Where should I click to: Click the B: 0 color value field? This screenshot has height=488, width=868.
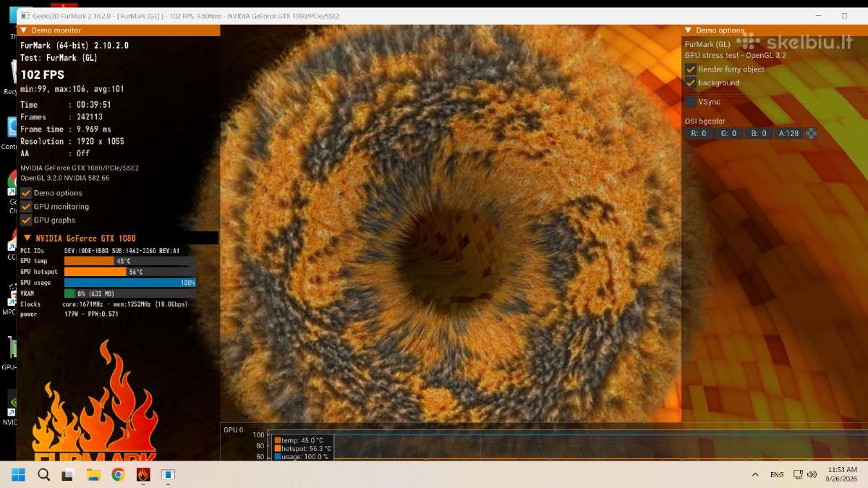pyautogui.click(x=759, y=133)
